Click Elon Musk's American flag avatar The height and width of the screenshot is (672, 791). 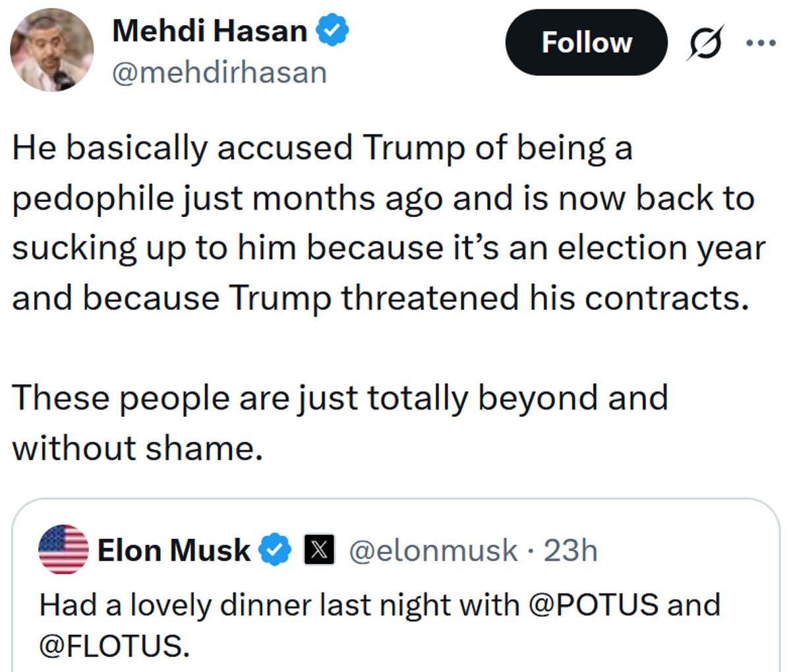click(63, 549)
